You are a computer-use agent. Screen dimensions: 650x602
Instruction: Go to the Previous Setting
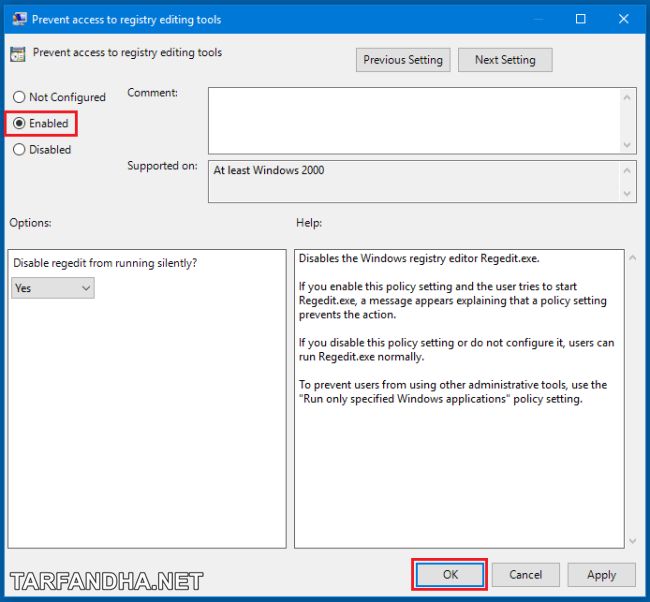tap(403, 60)
